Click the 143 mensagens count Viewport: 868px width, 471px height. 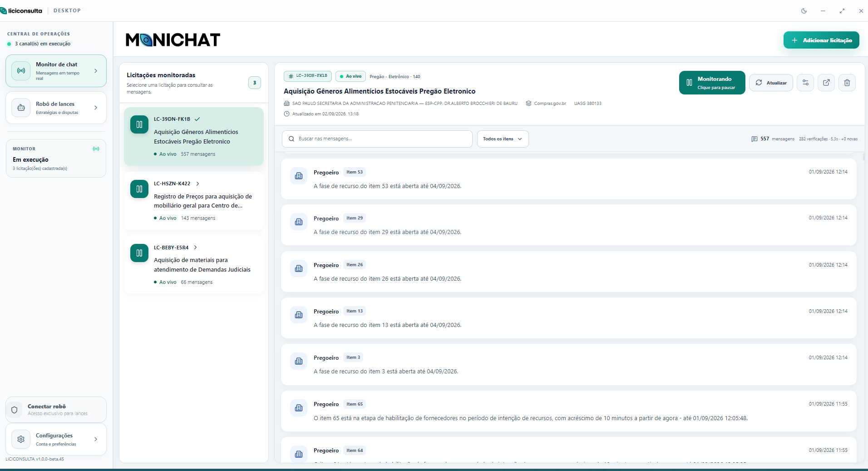pyautogui.click(x=198, y=218)
